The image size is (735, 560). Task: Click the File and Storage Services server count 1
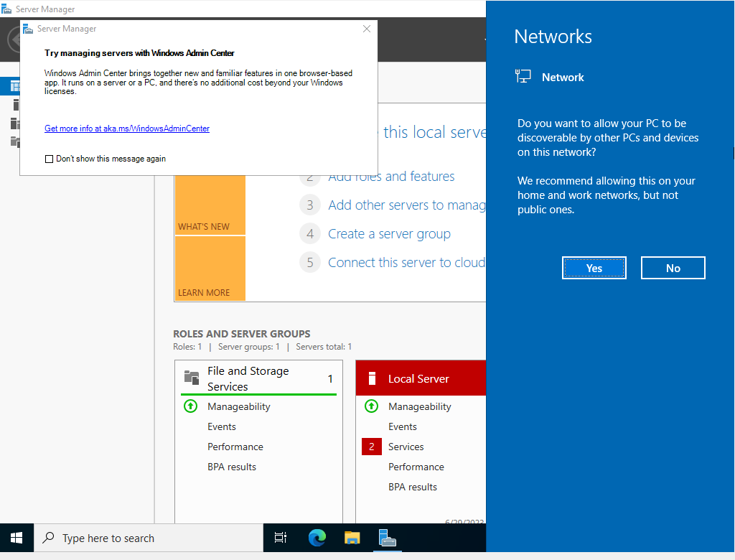tap(330, 378)
